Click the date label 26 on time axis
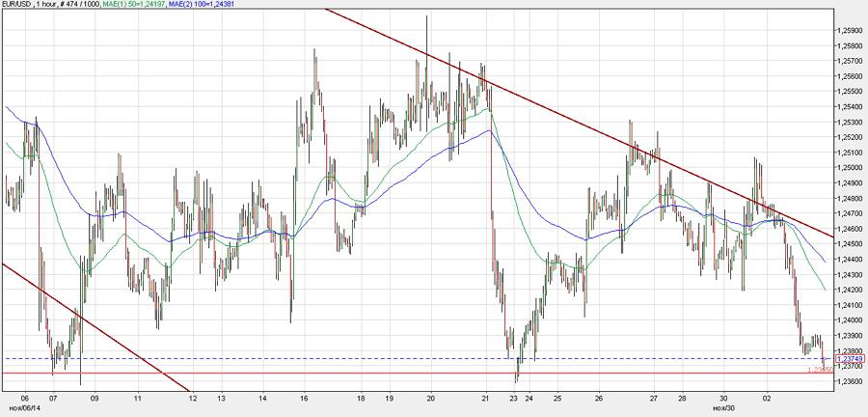 [x=598, y=398]
